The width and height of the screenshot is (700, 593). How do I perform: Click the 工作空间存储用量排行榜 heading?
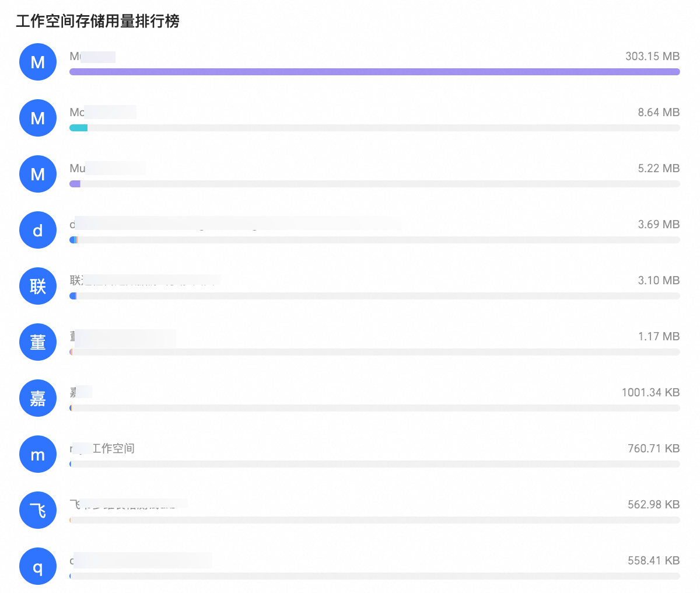tap(97, 22)
